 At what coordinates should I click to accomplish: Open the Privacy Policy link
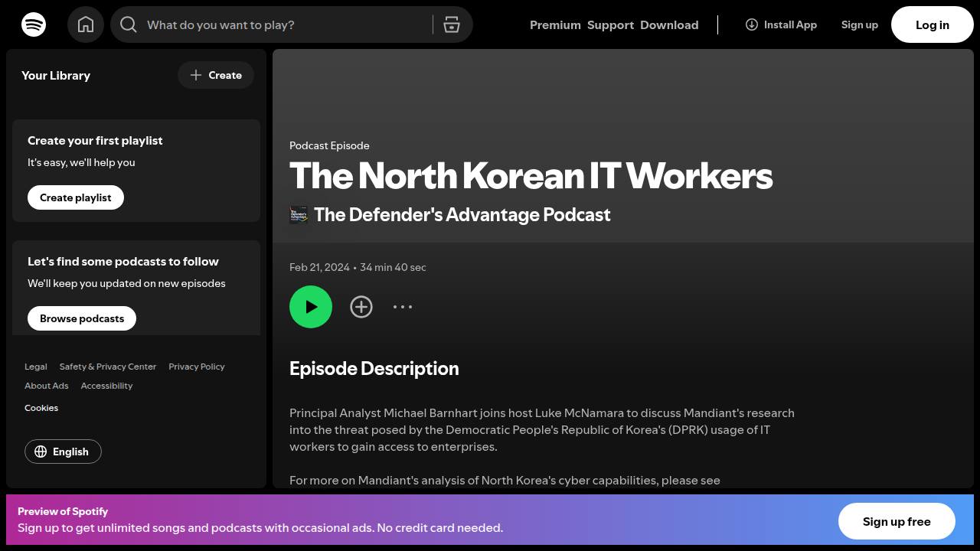click(x=197, y=367)
